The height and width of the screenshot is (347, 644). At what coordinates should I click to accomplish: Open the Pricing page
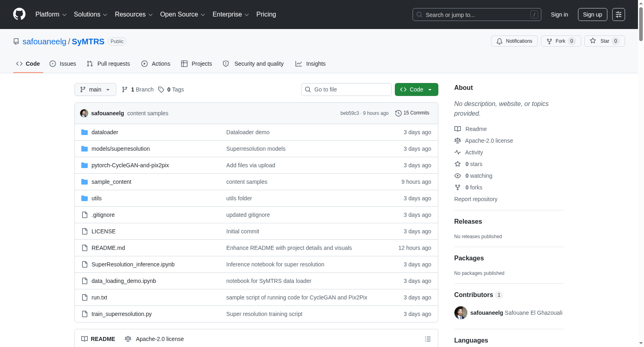coord(266,15)
